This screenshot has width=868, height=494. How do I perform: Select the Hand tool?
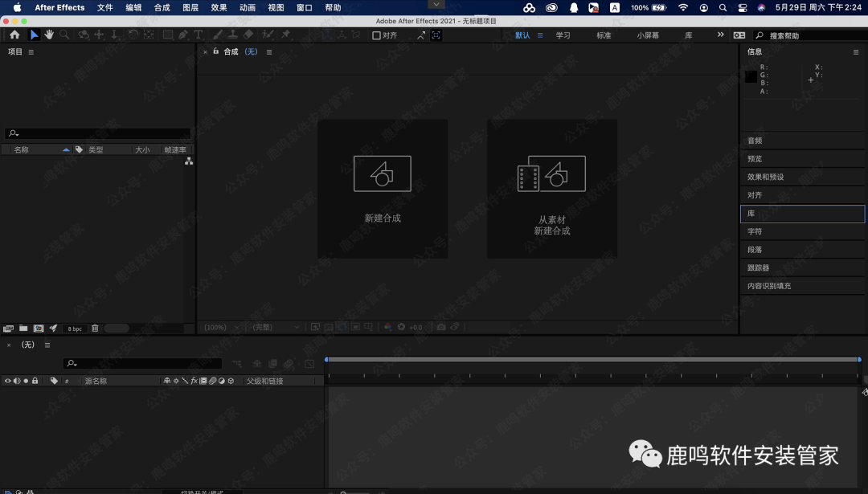click(49, 35)
